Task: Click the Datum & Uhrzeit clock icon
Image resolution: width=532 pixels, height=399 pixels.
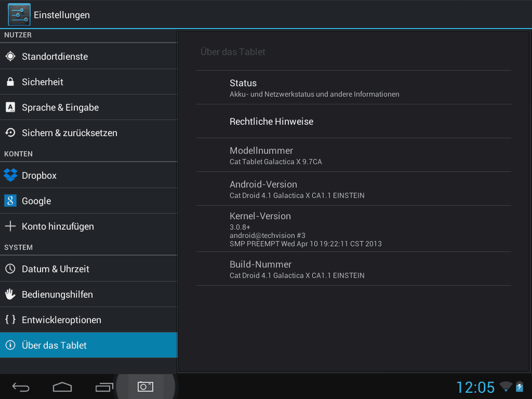Action: (10, 269)
